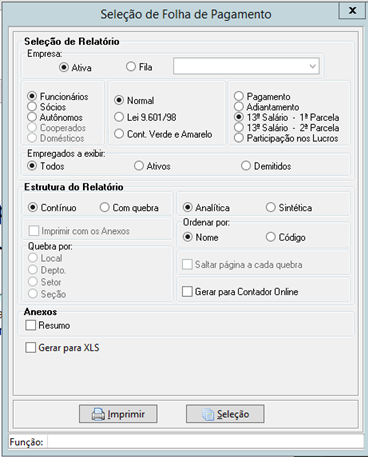Toggle the Gerar para XLS checkbox
This screenshot has height=457, width=368.
tap(31, 348)
